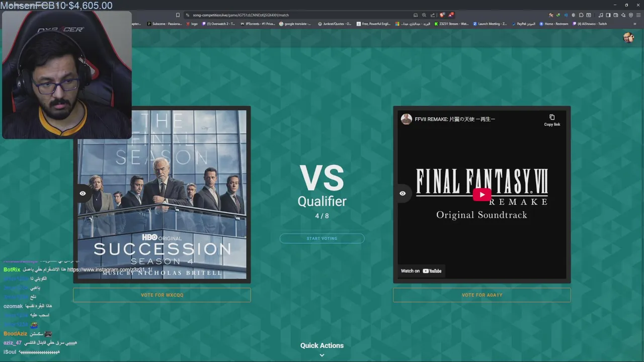Image resolution: width=644 pixels, height=362 pixels.
Task: Open the PayPal bookmark
Action: pyautogui.click(x=524, y=24)
